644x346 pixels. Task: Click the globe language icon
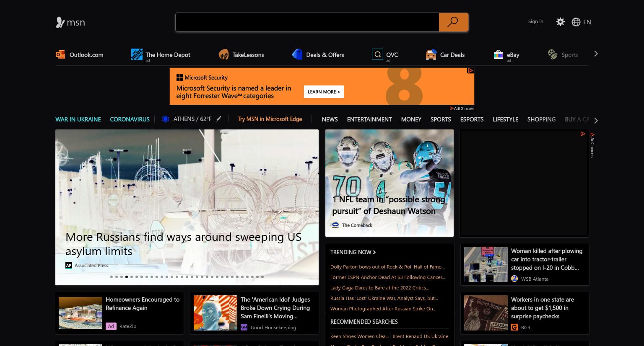576,22
